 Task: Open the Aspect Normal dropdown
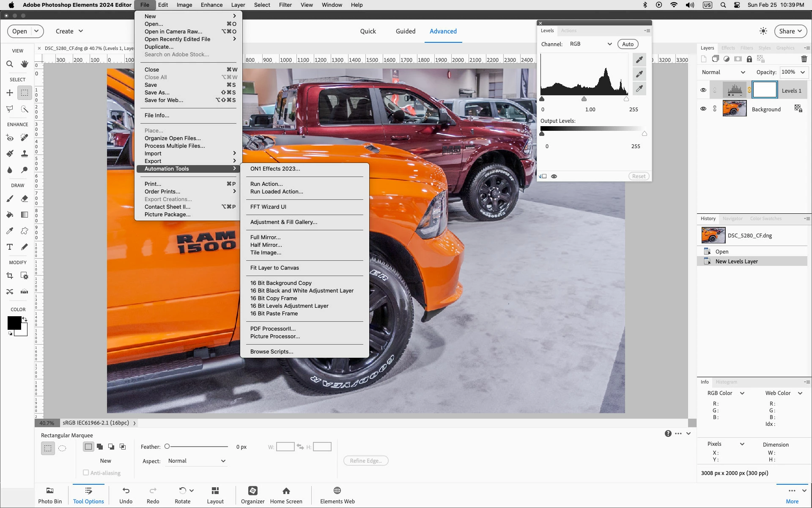[197, 461]
